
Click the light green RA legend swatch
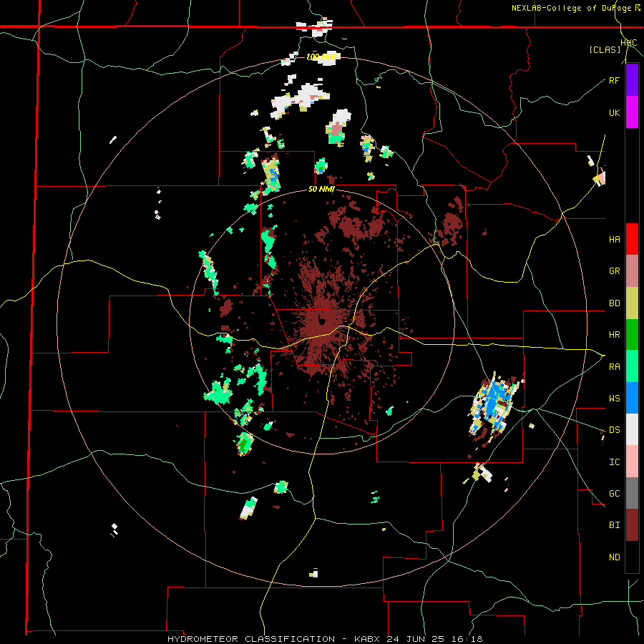click(632, 366)
